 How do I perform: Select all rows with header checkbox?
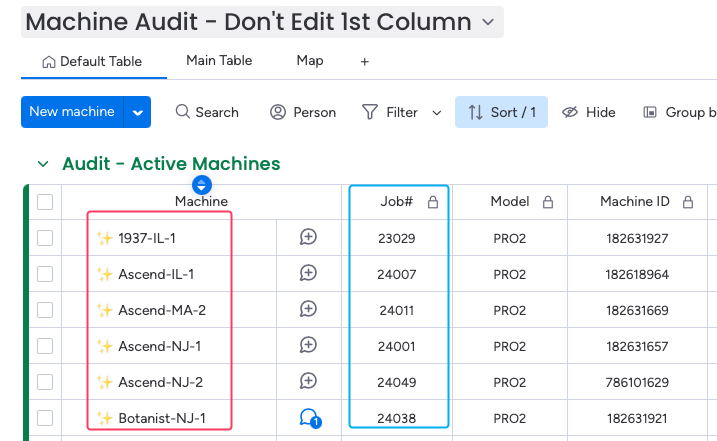click(45, 202)
